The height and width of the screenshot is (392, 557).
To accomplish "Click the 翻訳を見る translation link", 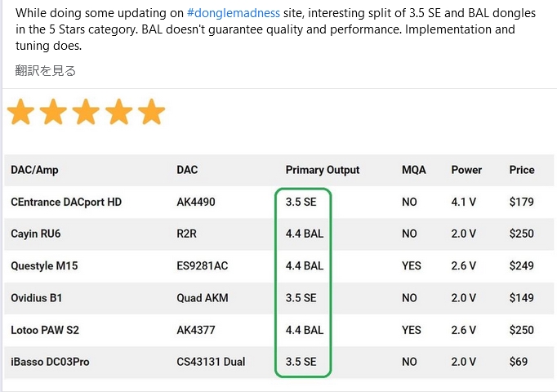I will coord(46,71).
